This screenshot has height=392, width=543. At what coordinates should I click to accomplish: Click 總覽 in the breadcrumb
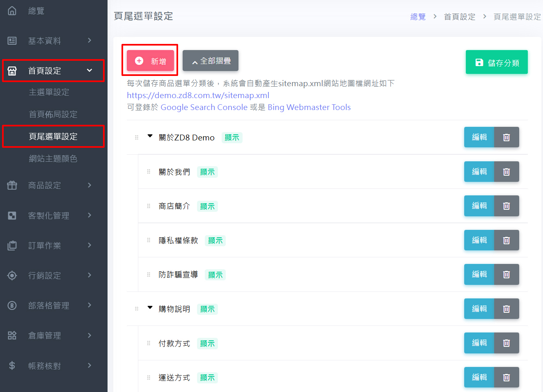[x=418, y=17]
